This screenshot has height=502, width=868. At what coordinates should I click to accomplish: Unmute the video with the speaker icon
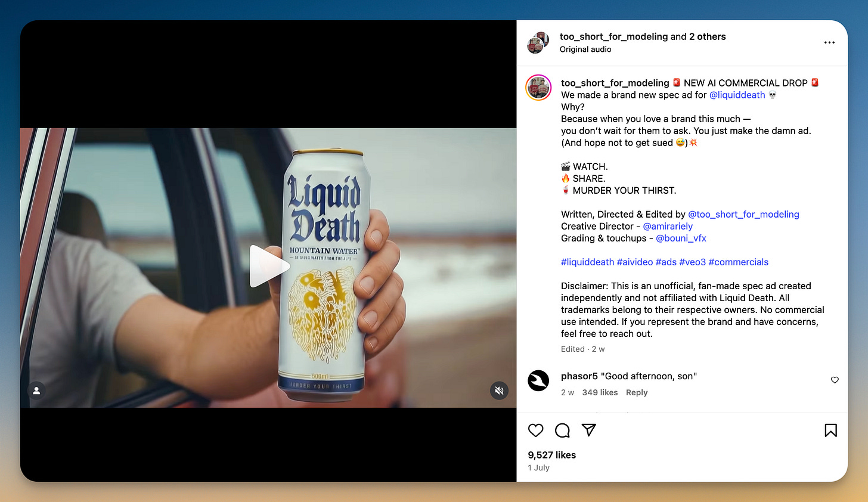pos(499,391)
